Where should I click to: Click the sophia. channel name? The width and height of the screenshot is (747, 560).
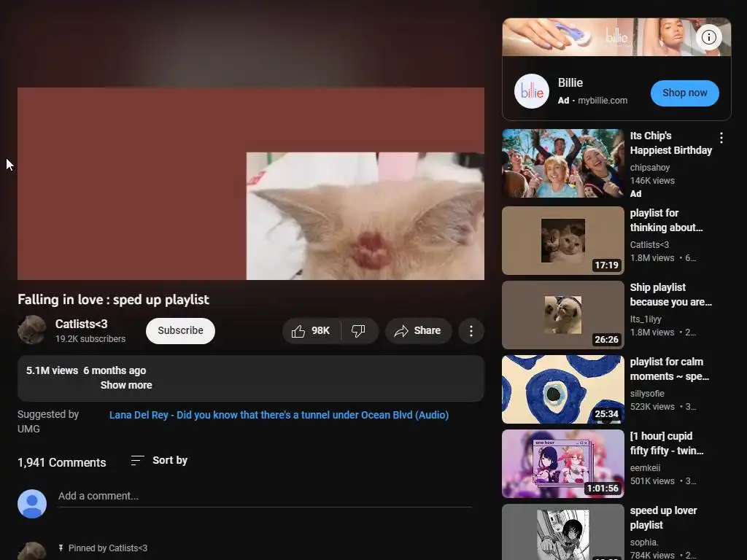(x=644, y=542)
